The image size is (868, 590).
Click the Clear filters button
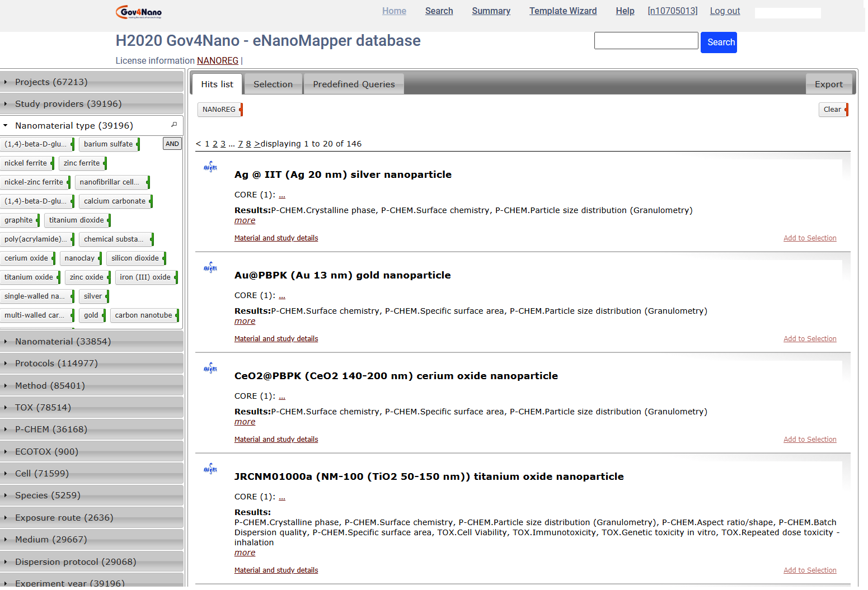pyautogui.click(x=833, y=110)
